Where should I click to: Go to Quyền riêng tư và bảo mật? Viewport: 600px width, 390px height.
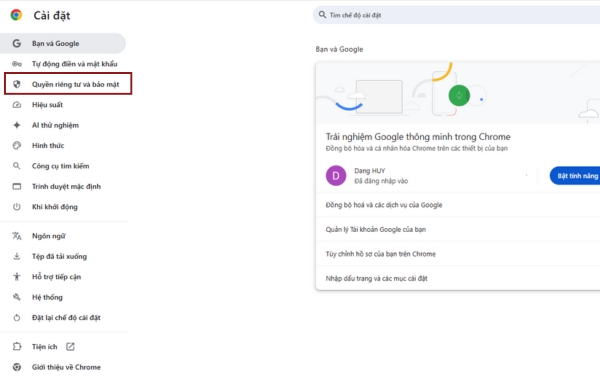68,84
